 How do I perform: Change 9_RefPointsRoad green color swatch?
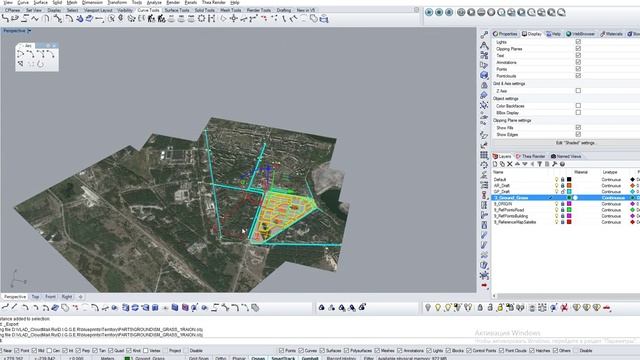click(x=569, y=210)
